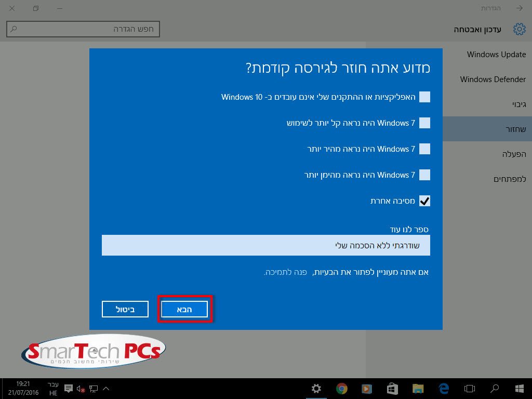532x399 pixels.
Task: Click the 'חפש הגדרה' search field
Action: point(83,29)
